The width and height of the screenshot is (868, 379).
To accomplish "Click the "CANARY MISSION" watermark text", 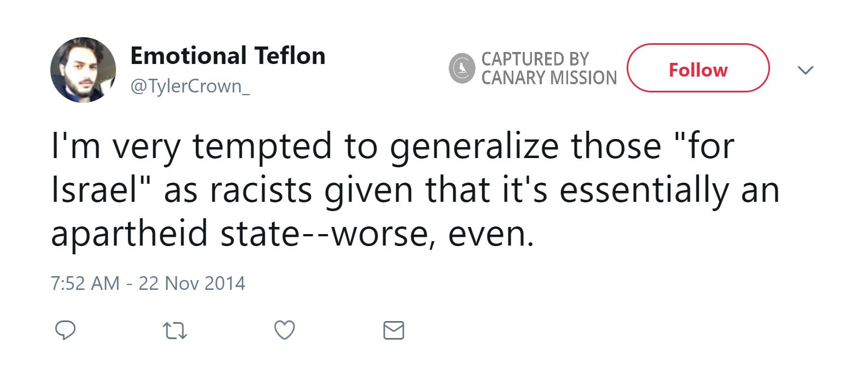I will 549,78.
